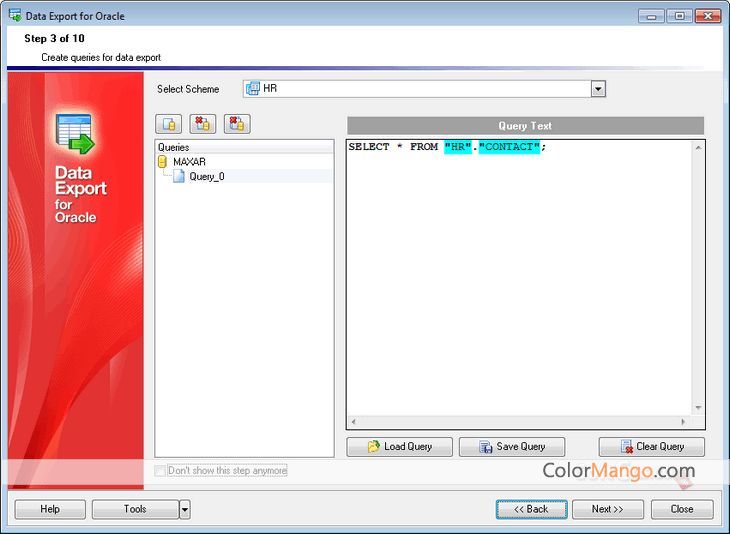730x534 pixels.
Task: Add a new query with the toolbar icon
Action: coord(169,124)
